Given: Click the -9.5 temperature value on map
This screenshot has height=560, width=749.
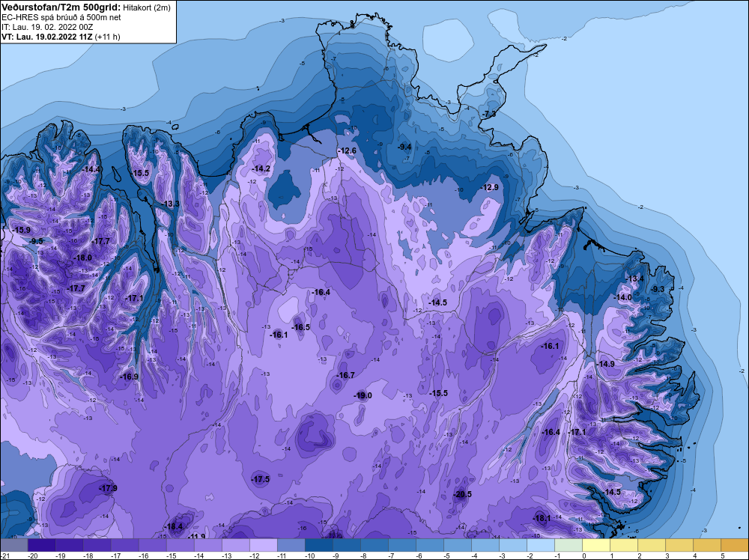Looking at the screenshot, I should [35, 241].
